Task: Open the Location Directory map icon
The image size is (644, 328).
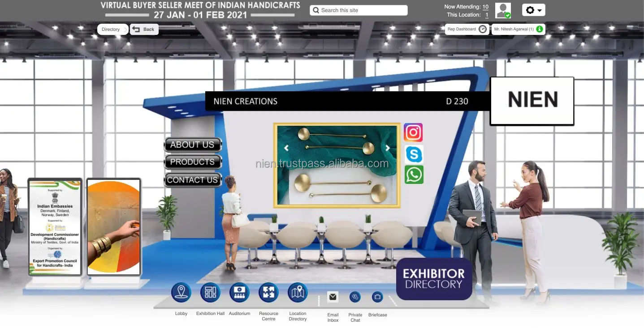Action: [x=298, y=293]
